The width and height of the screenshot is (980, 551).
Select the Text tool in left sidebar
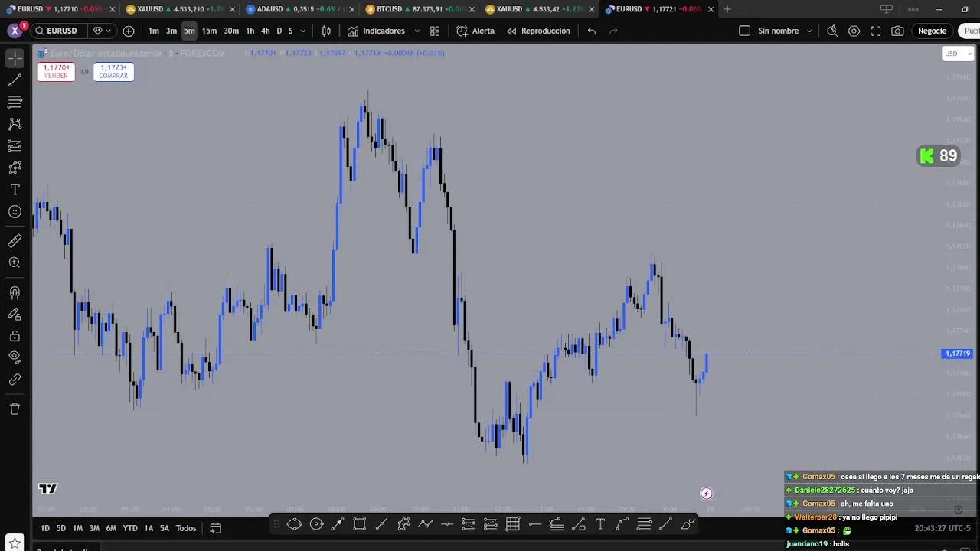[15, 190]
